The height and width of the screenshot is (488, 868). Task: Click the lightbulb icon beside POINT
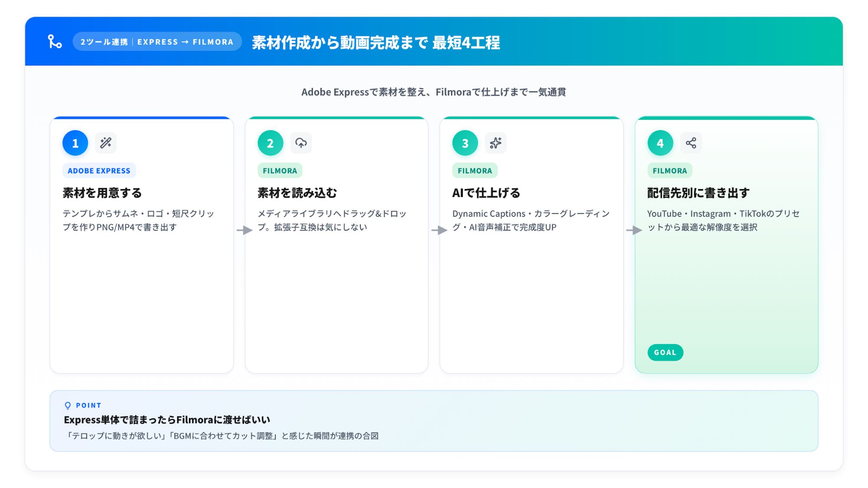[68, 405]
